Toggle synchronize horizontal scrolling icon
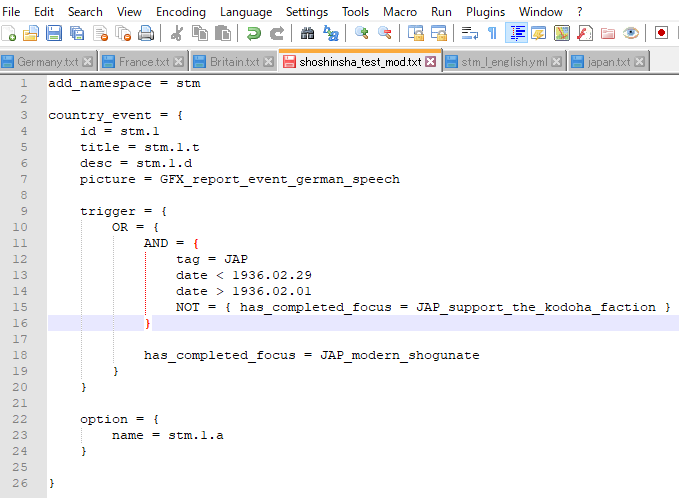Image resolution: width=679 pixels, height=498 pixels. tap(439, 33)
